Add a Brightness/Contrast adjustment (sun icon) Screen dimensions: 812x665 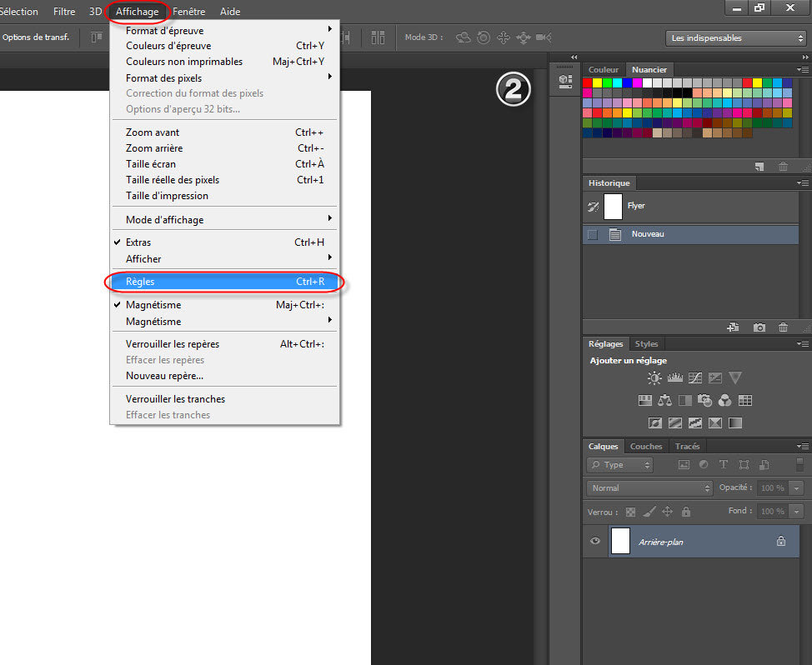tap(654, 377)
